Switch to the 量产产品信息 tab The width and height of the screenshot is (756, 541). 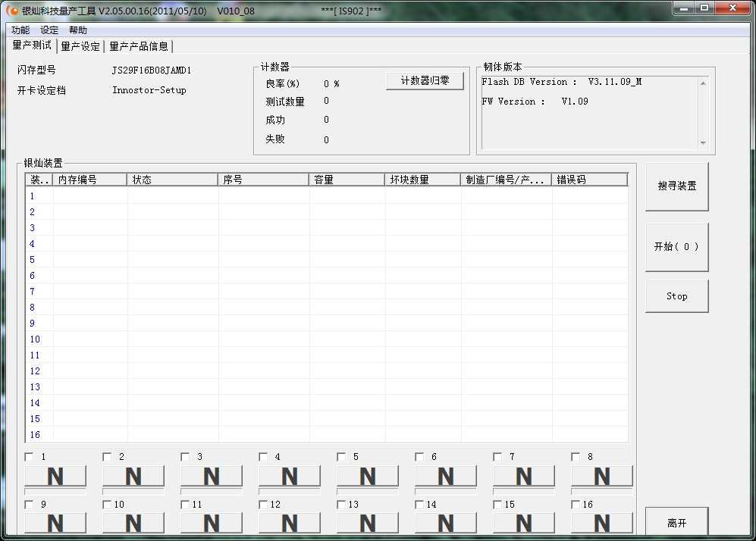(138, 46)
